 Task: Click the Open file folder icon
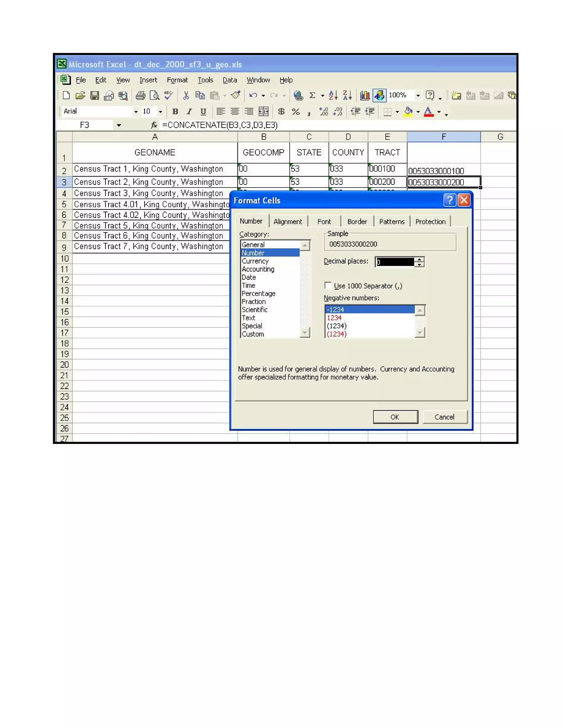pos(80,96)
